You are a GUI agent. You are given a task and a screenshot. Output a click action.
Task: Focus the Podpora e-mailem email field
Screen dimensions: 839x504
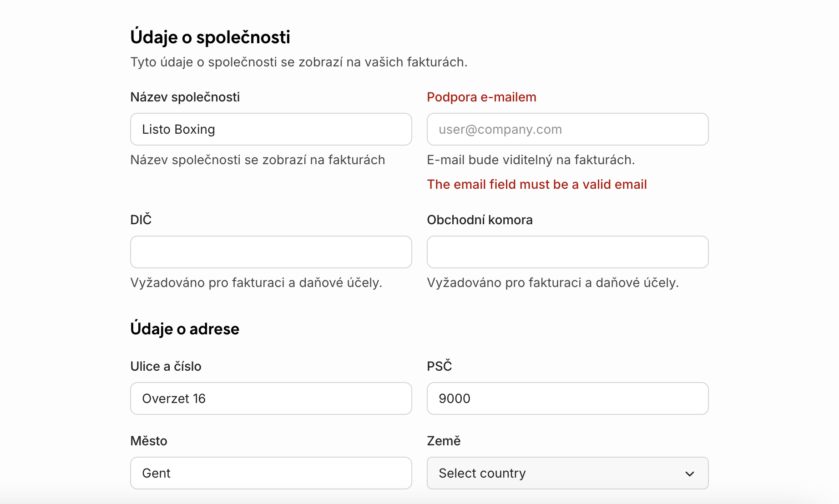(567, 129)
